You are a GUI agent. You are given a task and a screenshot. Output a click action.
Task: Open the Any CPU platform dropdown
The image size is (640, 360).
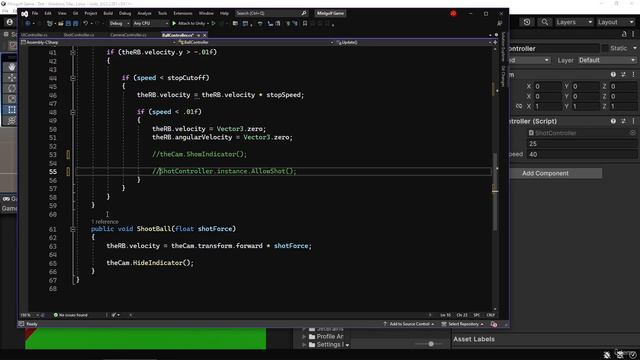click(150, 24)
